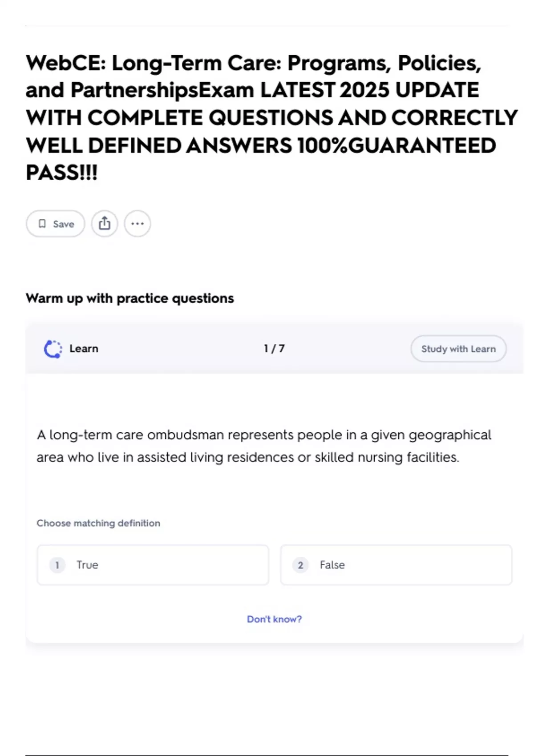The width and height of the screenshot is (534, 756).
Task: Click the number 2 badge beside False
Action: (x=300, y=565)
